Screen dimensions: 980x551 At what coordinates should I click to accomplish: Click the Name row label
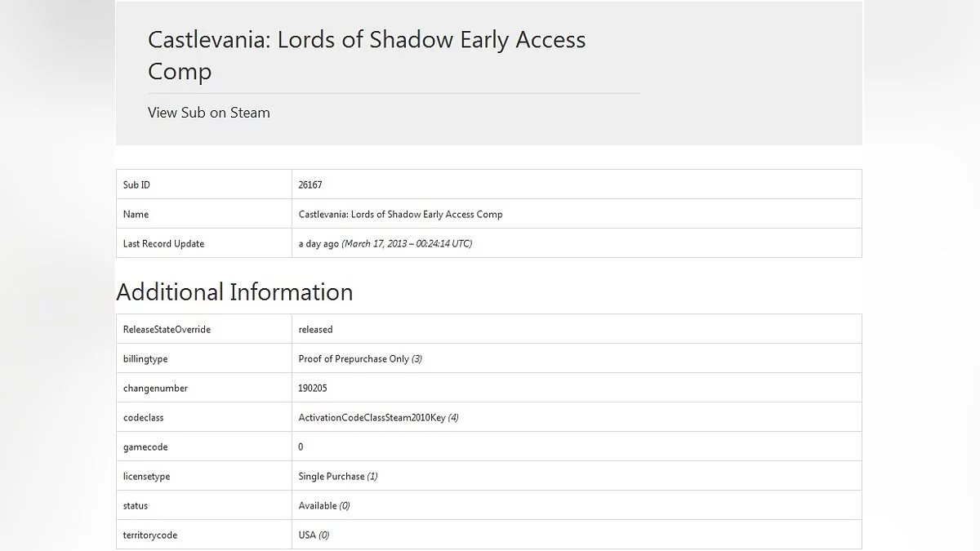(136, 215)
